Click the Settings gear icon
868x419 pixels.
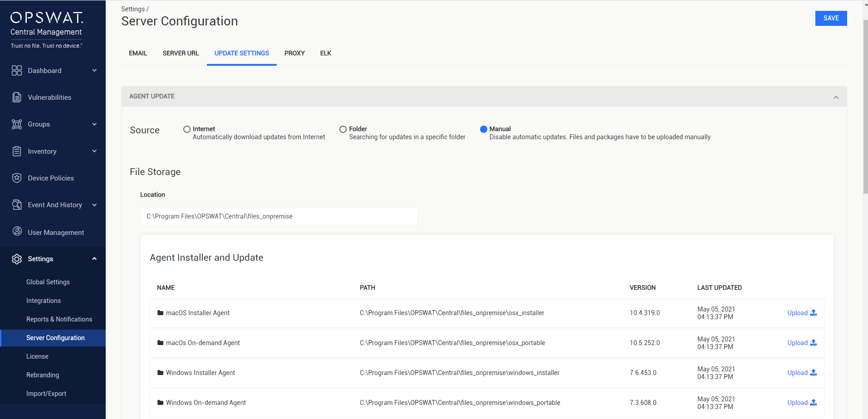coord(17,259)
